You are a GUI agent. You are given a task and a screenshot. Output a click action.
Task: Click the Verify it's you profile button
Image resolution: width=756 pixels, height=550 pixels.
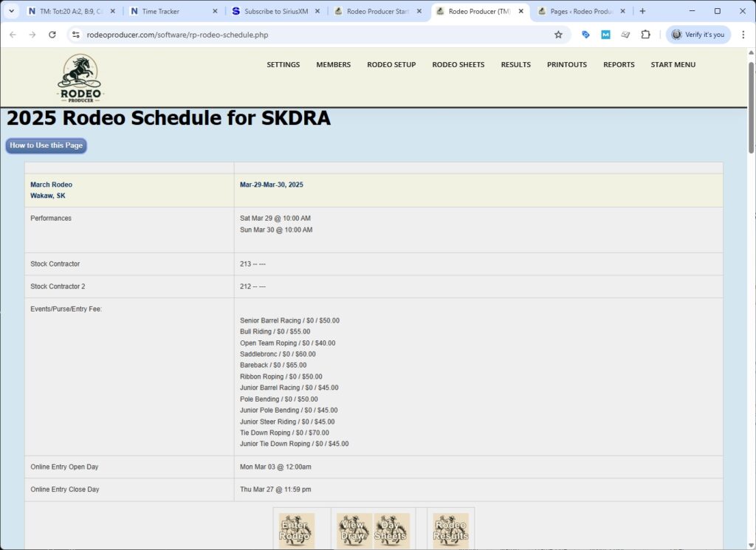(x=696, y=34)
